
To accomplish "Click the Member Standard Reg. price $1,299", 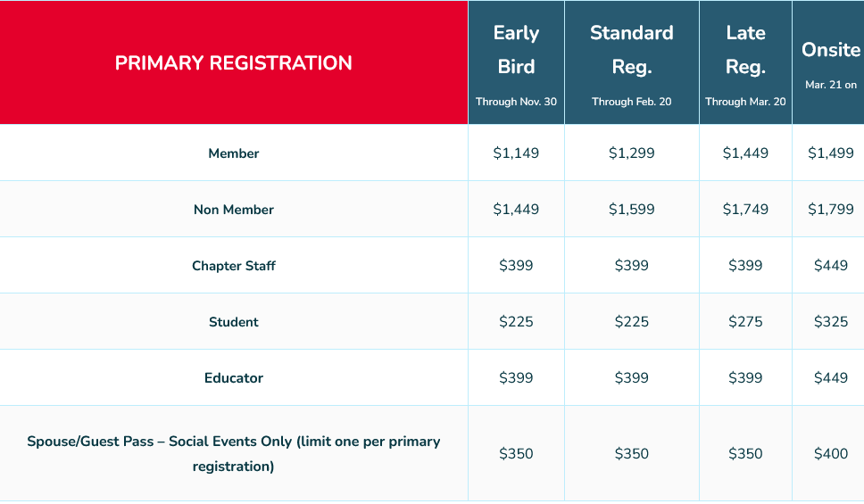I will pos(632,153).
